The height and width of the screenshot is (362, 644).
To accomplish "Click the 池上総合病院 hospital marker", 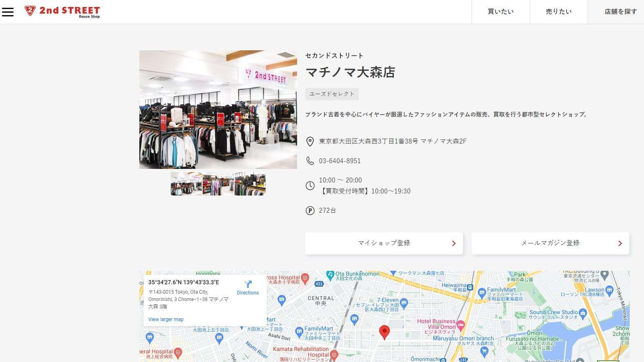I will pyautogui.click(x=178, y=352).
